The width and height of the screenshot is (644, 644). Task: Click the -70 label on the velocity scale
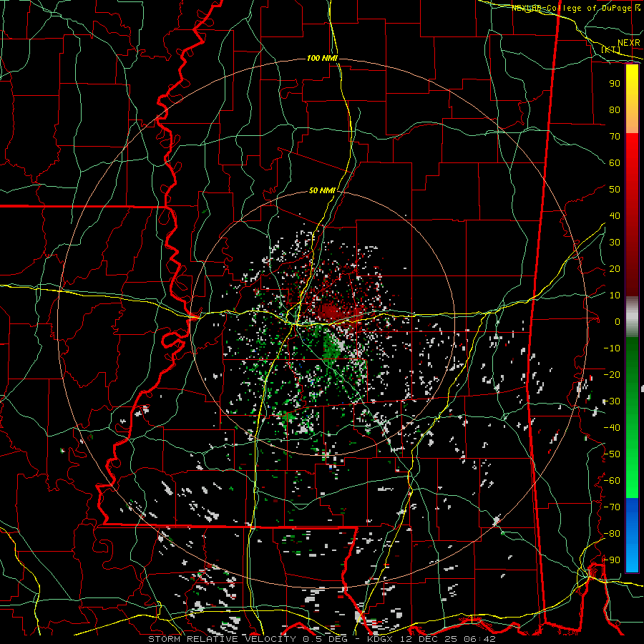tap(612, 507)
